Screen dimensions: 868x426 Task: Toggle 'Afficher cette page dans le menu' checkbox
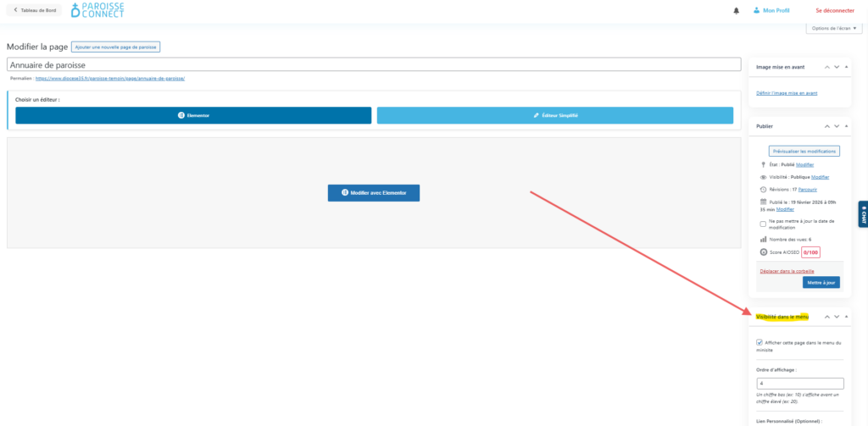759,342
